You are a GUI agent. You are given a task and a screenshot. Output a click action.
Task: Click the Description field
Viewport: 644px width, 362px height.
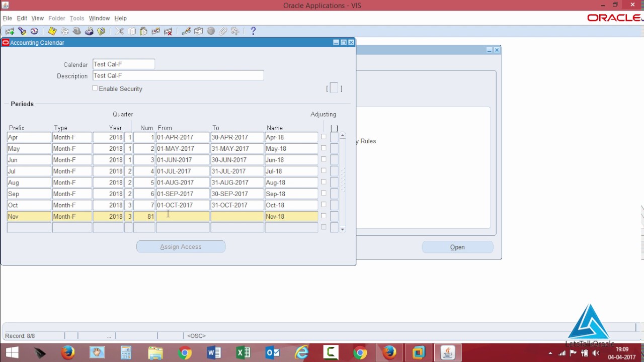coord(178,75)
